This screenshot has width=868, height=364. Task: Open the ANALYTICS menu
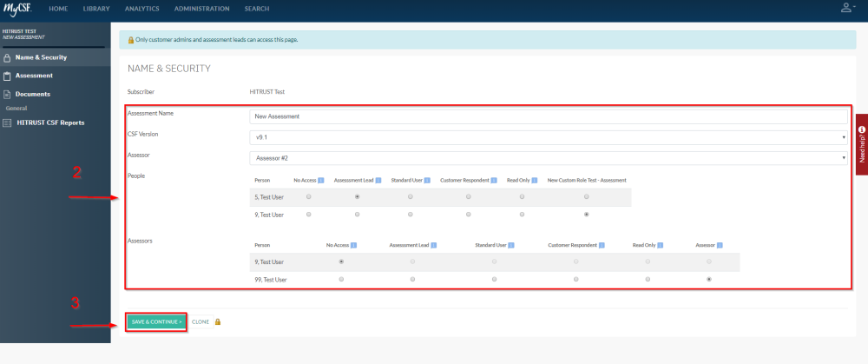(141, 9)
